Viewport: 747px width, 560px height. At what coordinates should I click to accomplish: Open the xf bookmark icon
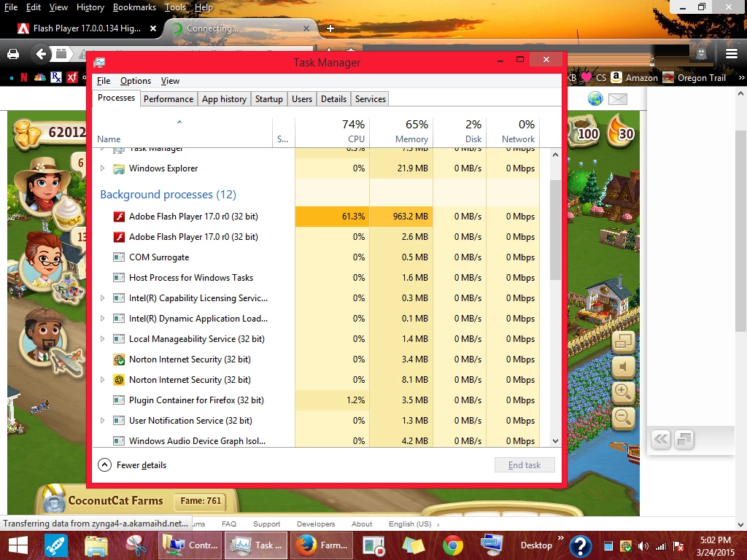[x=72, y=77]
